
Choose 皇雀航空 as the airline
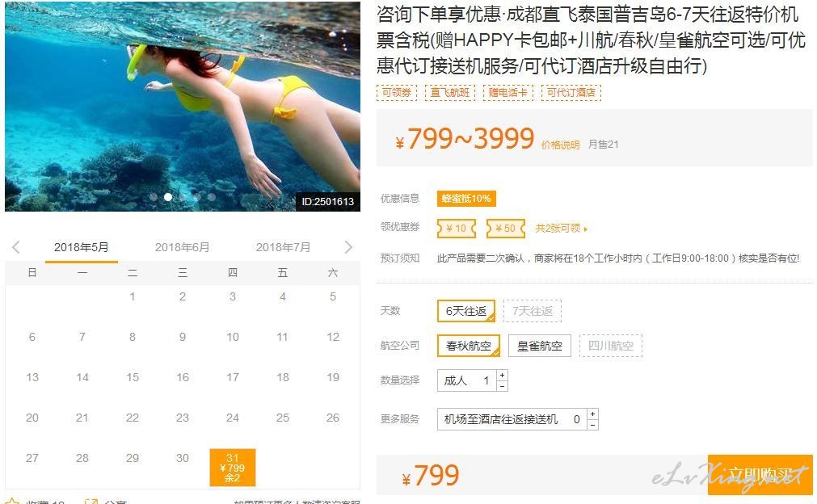(539, 346)
